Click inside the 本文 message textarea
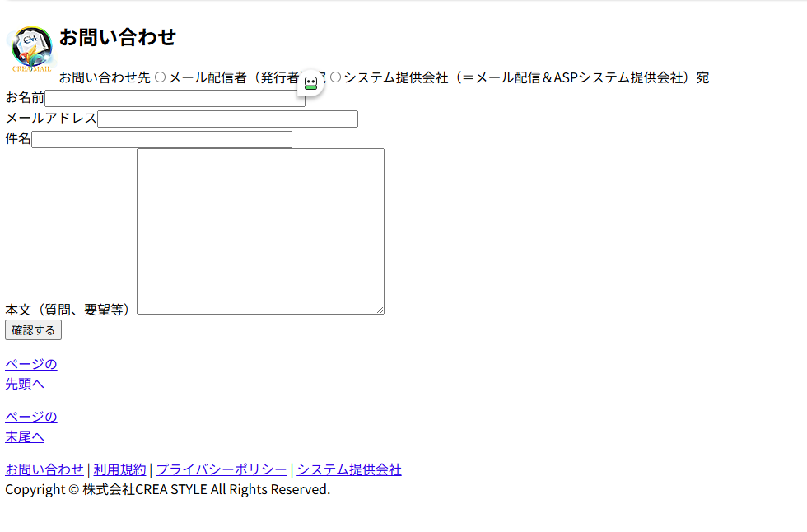 point(260,231)
